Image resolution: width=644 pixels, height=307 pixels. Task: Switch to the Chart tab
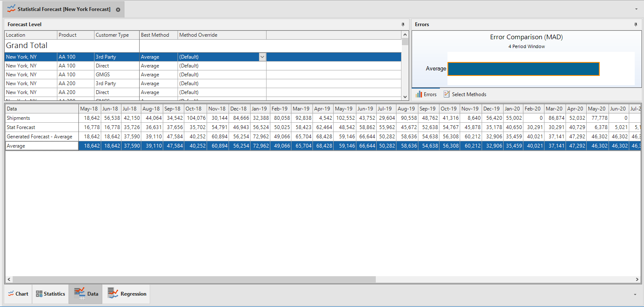click(x=18, y=294)
